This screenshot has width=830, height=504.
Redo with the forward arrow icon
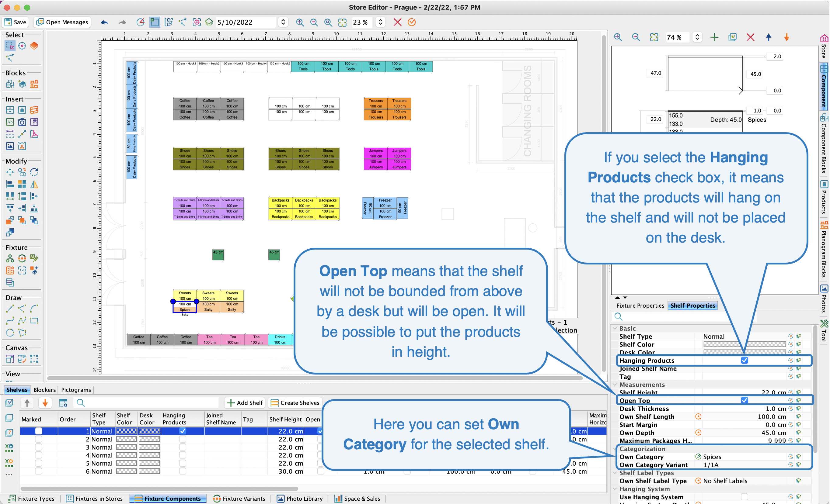pos(123,22)
